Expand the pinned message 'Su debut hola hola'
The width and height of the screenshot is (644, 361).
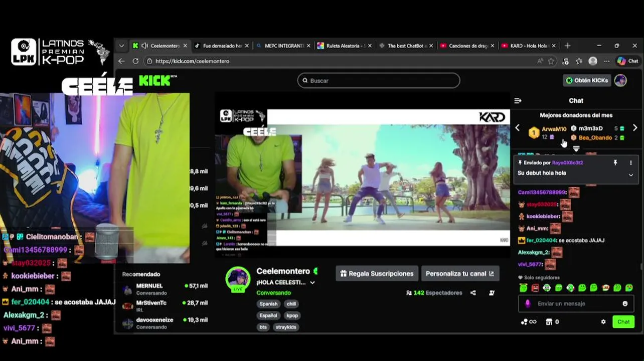pyautogui.click(x=631, y=175)
